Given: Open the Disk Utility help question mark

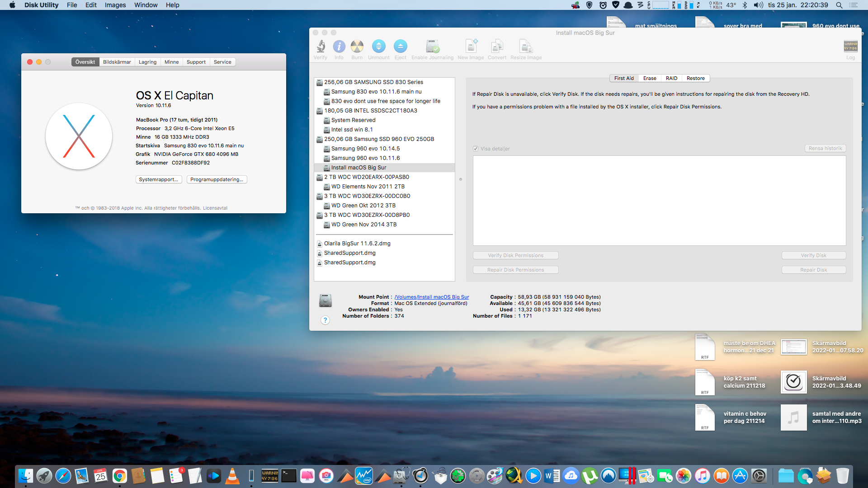Looking at the screenshot, I should tap(325, 320).
